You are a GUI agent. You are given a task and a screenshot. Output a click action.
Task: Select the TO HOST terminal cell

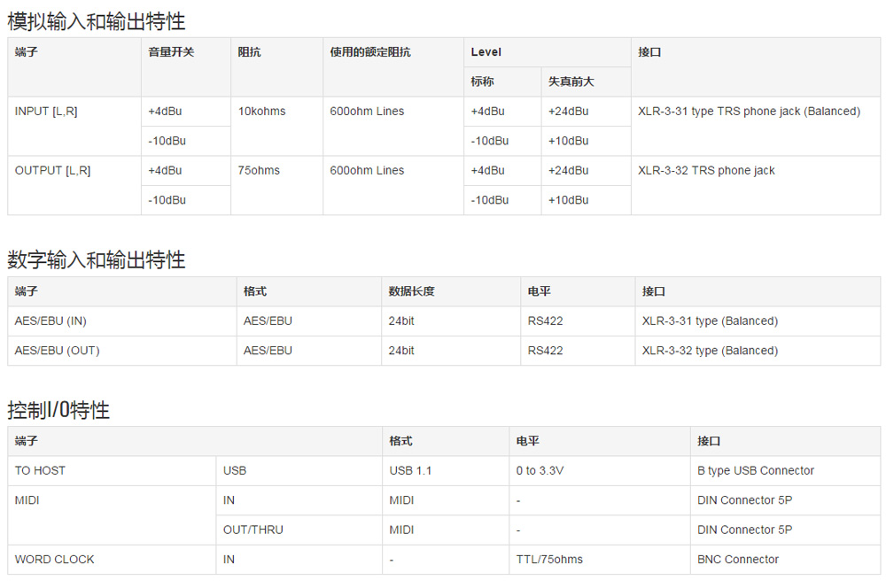click(x=40, y=471)
